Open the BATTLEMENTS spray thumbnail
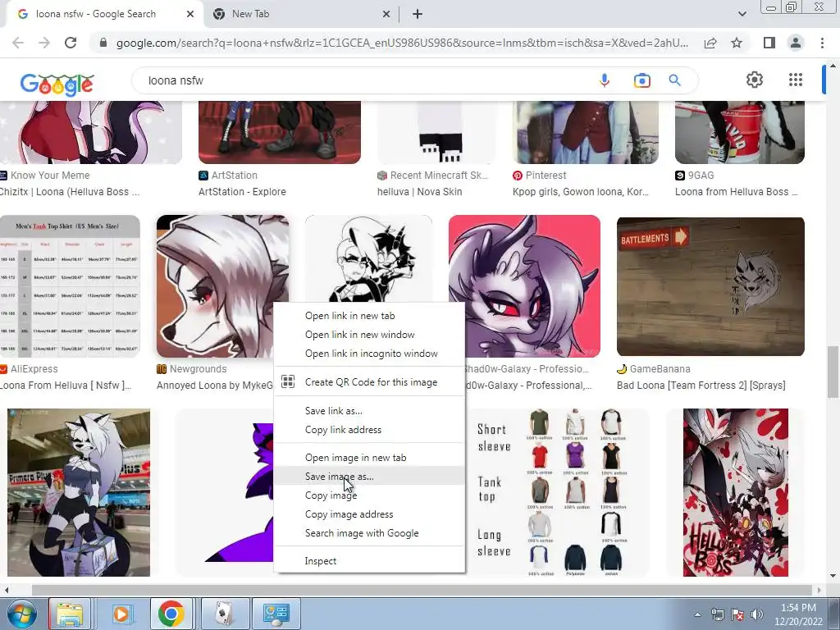 click(x=710, y=286)
